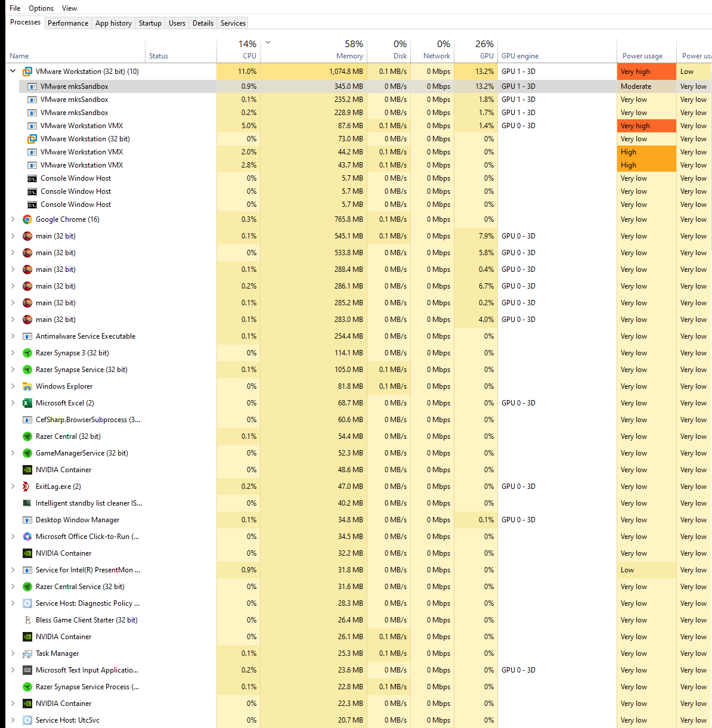Expand the Razer Synapse 3 (32 bit) row
Image resolution: width=712 pixels, height=728 pixels.
(13, 353)
